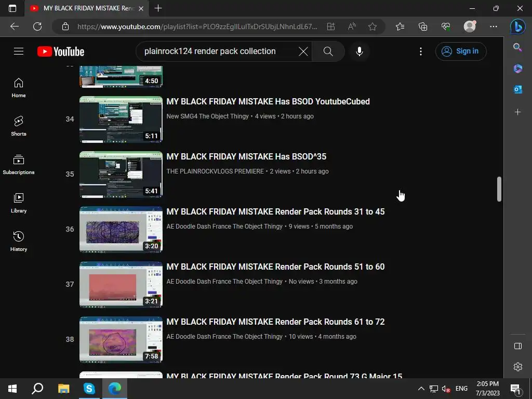Open Render Pack Rounds 61 to 72

pos(275,322)
